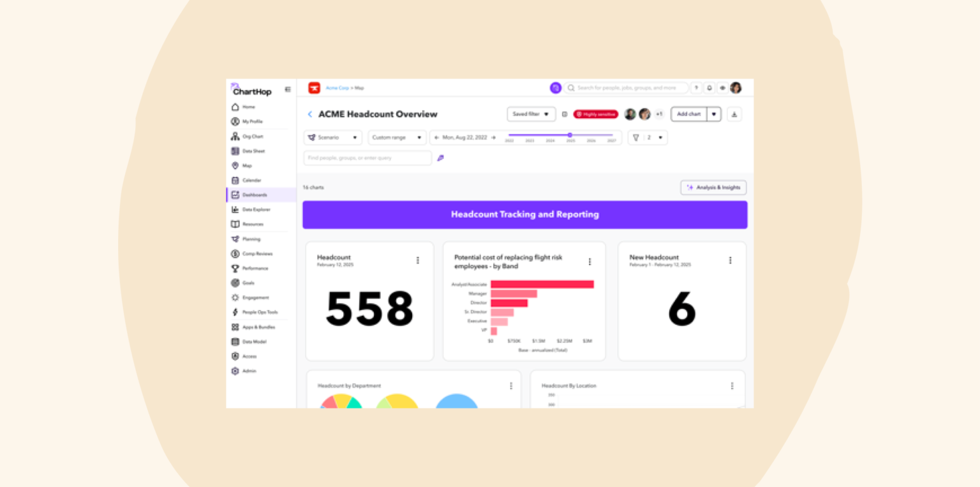Open the filter dropdown showing 2
This screenshot has width=980, height=487.
(648, 137)
